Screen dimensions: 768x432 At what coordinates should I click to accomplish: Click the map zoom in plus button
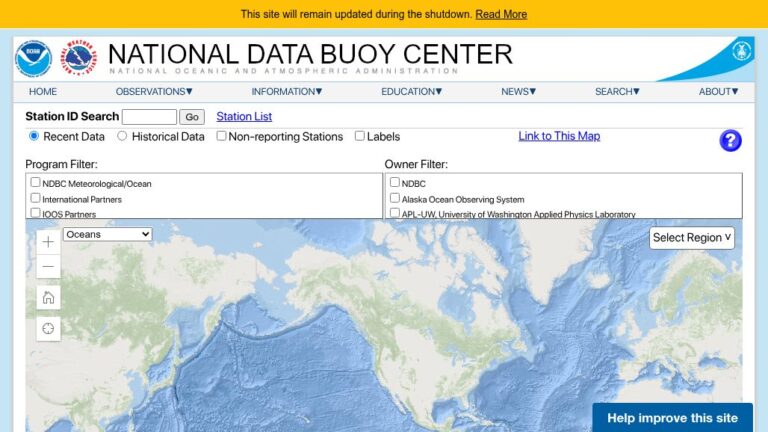[48, 242]
